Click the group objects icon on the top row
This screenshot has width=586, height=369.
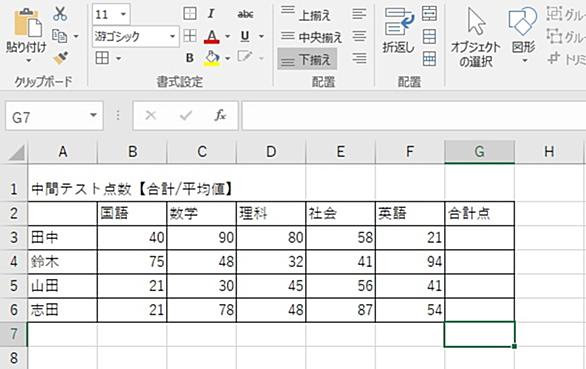(554, 14)
